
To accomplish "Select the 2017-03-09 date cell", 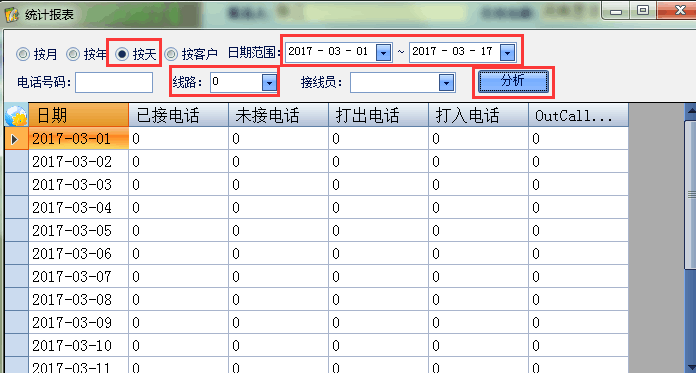I will click(79, 323).
